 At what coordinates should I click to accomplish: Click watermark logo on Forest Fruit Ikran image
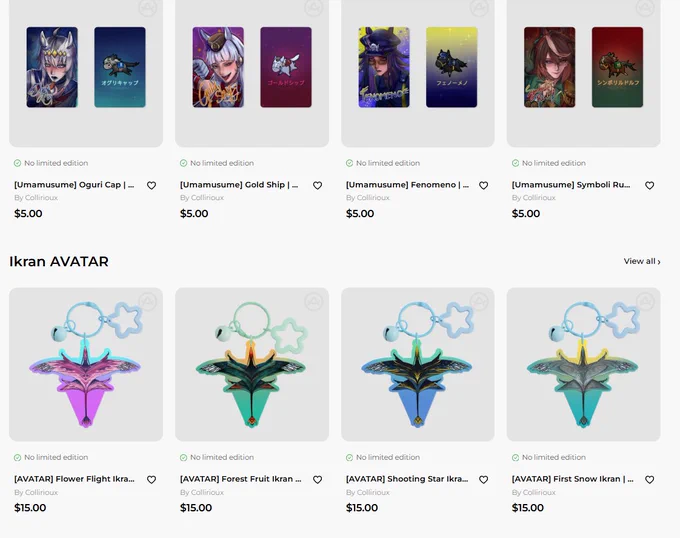(x=314, y=302)
